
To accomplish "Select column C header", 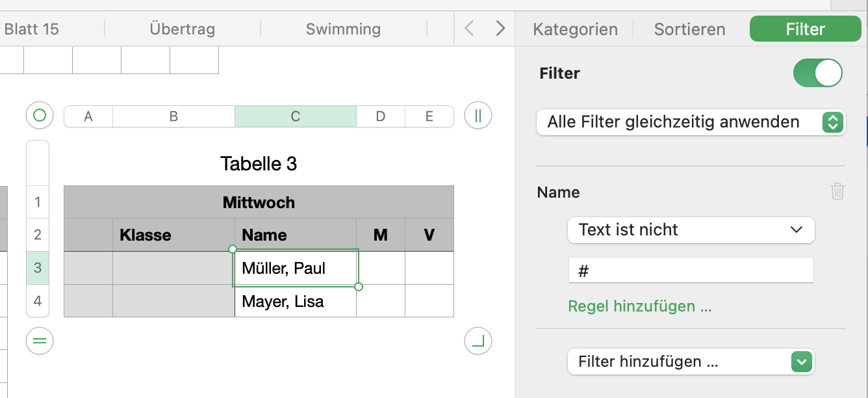I will pos(295,116).
